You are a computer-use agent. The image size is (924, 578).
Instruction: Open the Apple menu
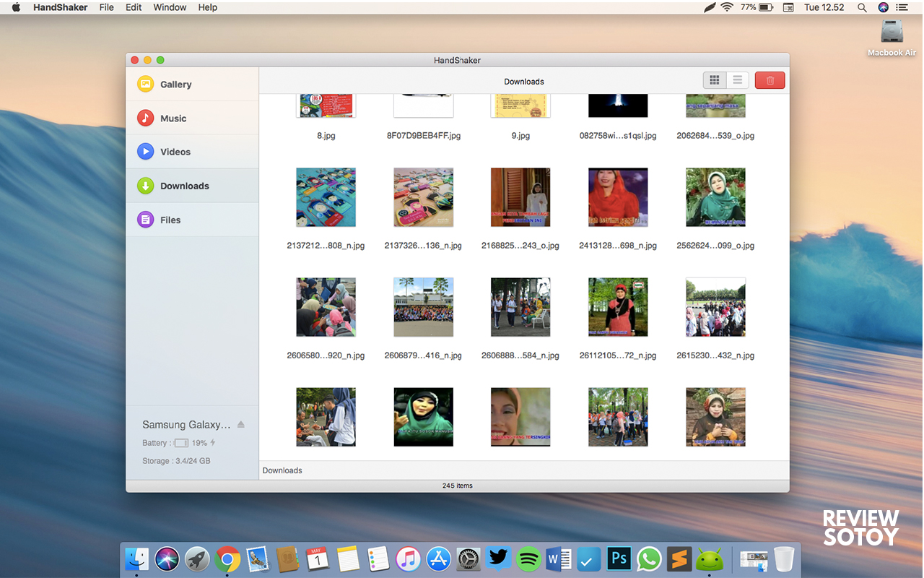click(16, 7)
